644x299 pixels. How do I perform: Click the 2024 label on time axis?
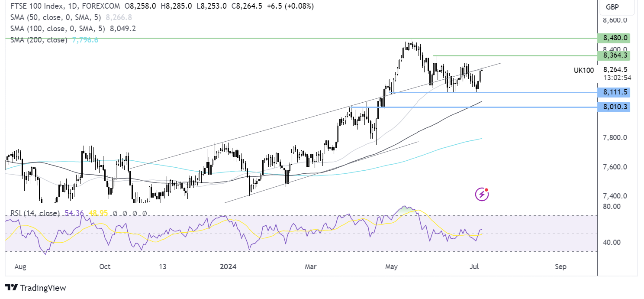pos(228,266)
